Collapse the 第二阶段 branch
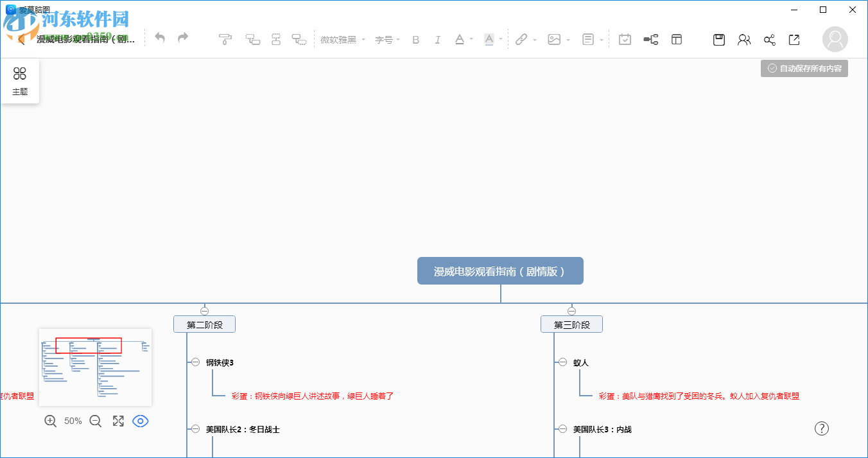Image resolution: width=868 pixels, height=458 pixels. (205, 311)
